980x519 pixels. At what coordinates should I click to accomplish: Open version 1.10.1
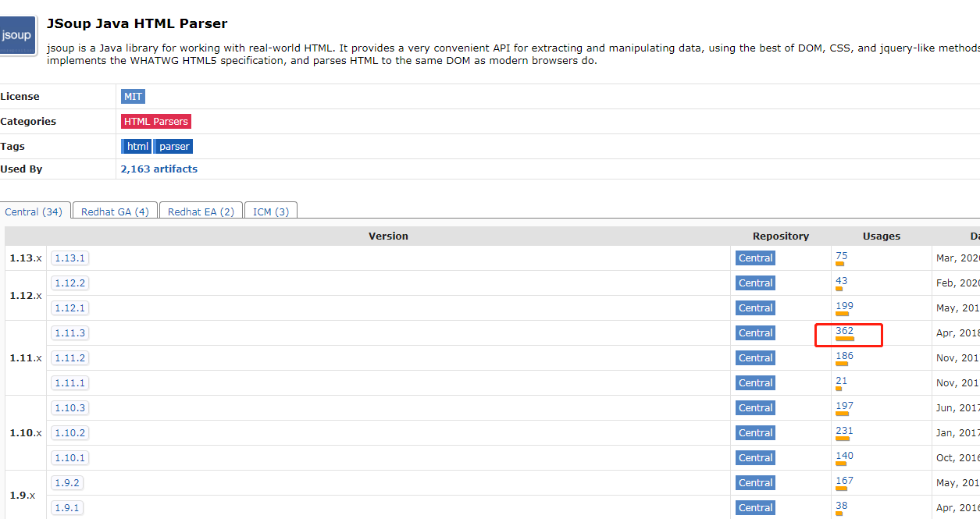(70, 458)
